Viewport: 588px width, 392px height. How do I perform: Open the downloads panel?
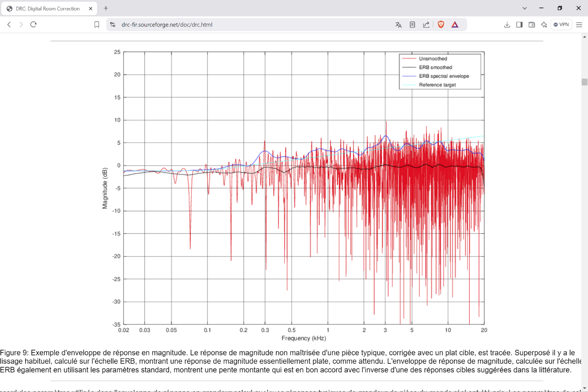(x=507, y=25)
